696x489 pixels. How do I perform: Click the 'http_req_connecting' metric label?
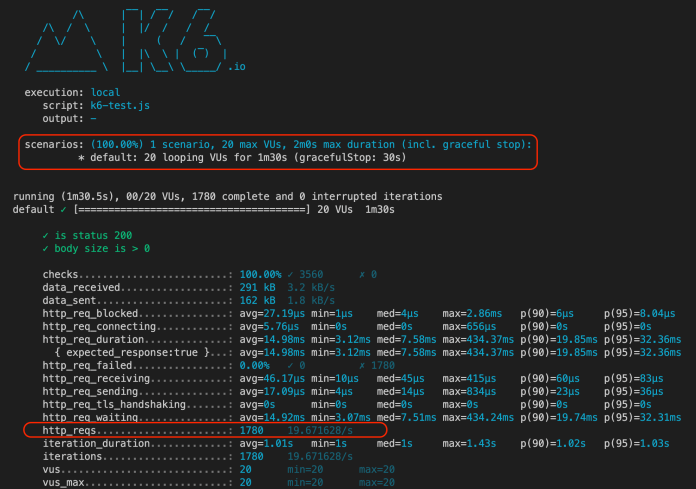coord(99,327)
